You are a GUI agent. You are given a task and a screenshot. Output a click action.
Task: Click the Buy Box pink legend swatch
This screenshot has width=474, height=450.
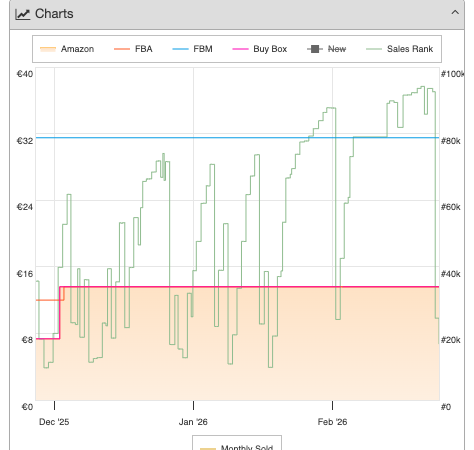click(x=240, y=49)
